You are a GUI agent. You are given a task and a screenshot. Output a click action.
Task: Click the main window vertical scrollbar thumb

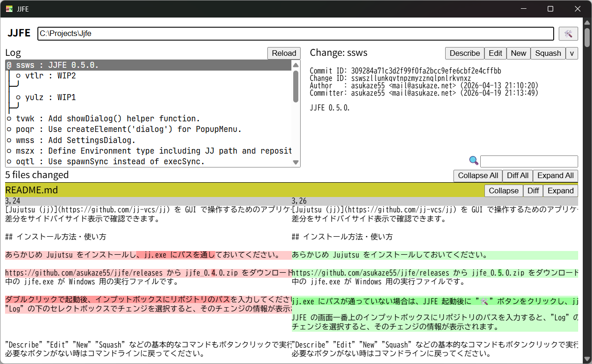(x=587, y=37)
